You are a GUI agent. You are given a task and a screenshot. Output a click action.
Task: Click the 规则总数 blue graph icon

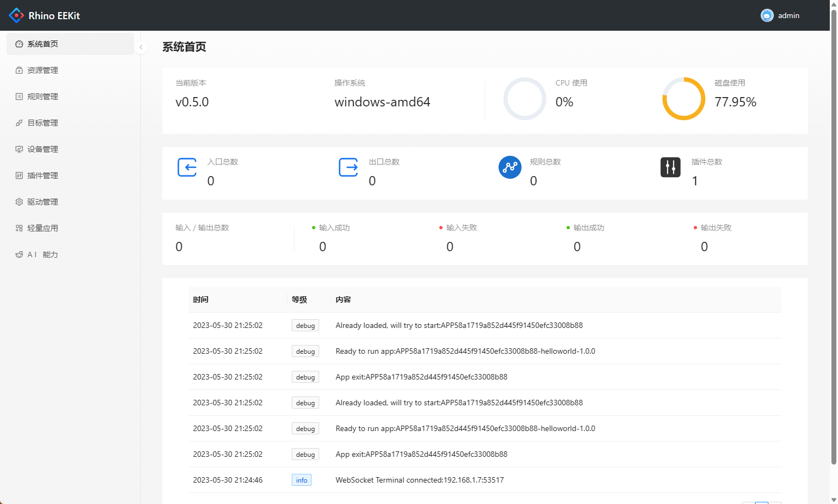(x=510, y=167)
